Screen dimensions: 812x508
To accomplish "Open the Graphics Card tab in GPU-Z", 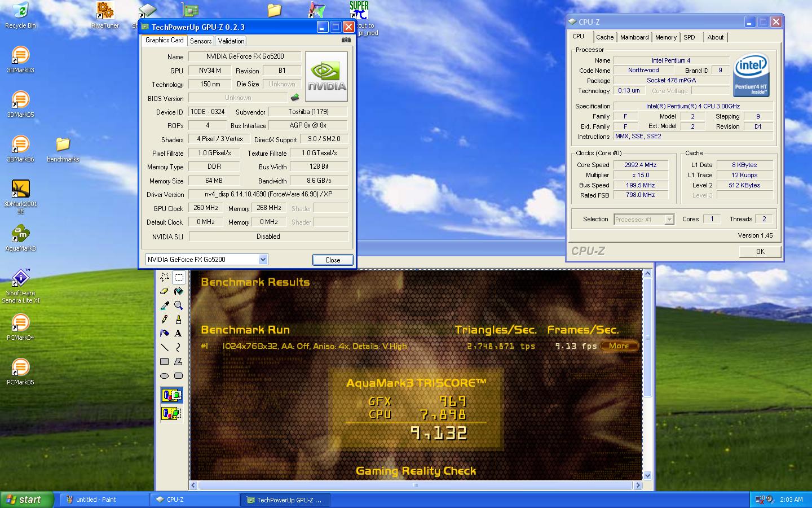I will click(x=164, y=40).
